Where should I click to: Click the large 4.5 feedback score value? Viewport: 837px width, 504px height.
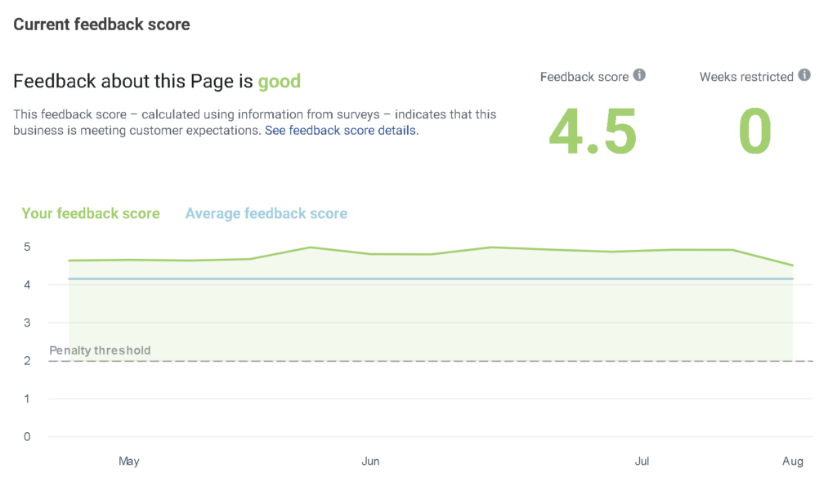click(593, 132)
